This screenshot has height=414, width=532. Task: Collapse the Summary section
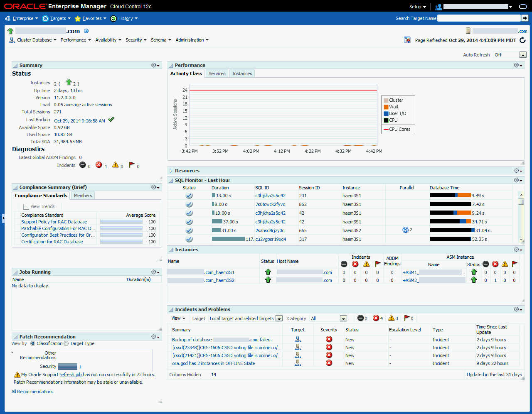[x=15, y=65]
